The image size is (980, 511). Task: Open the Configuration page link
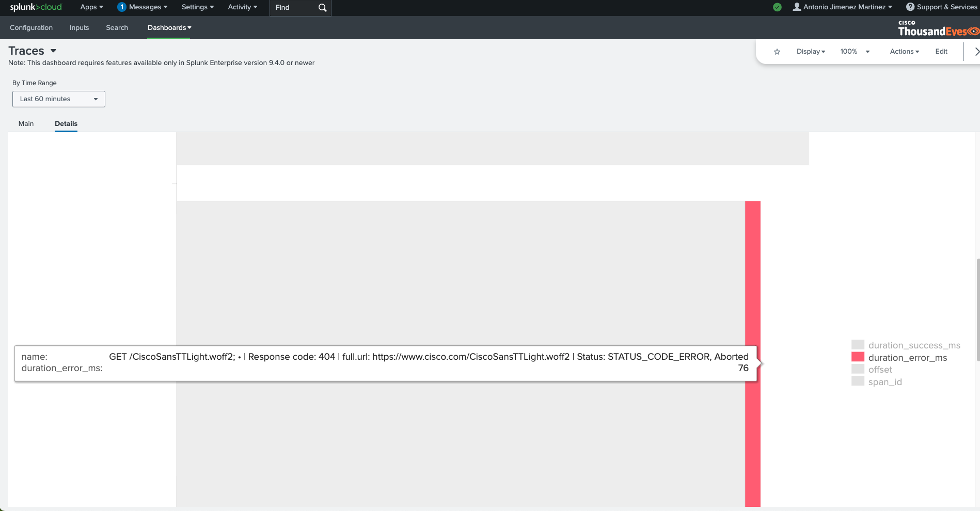point(31,28)
